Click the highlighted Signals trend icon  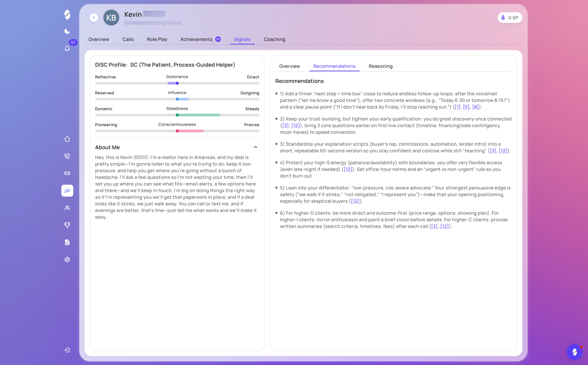pos(67,191)
